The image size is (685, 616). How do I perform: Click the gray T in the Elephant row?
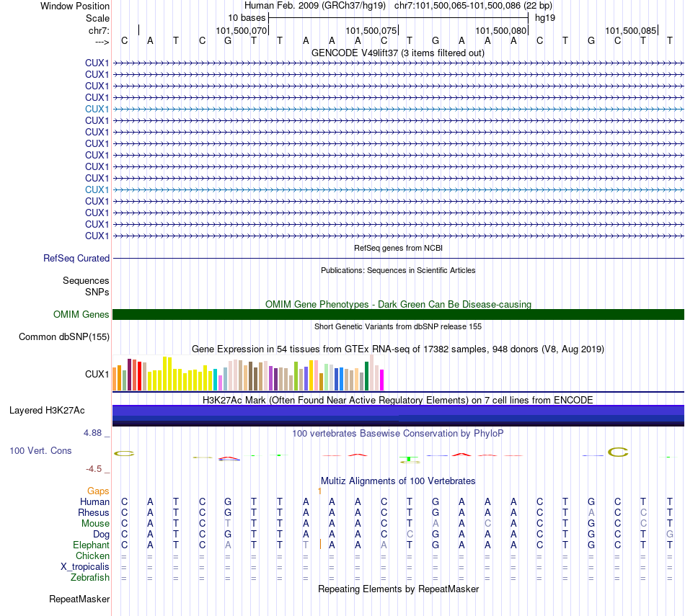click(306, 545)
